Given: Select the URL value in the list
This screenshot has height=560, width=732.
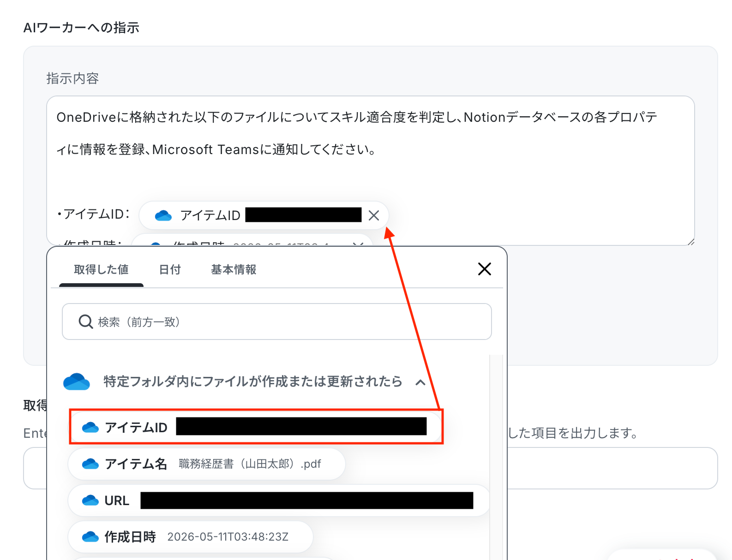Looking at the screenshot, I should point(278,500).
